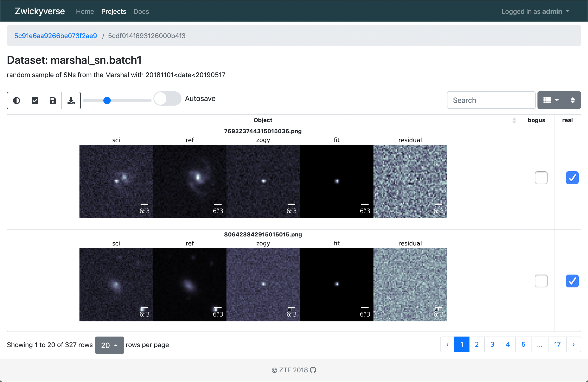This screenshot has width=588, height=382.
Task: Click the Object column sort arrows
Action: [514, 120]
